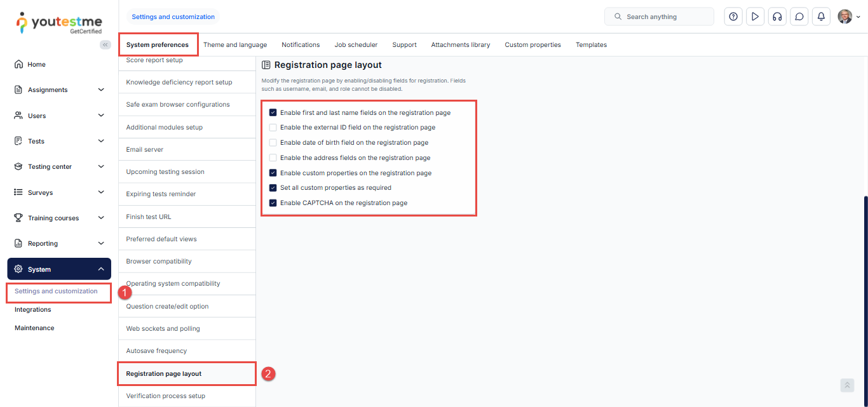Click the youtestme logo
This screenshot has height=407, width=868.
click(x=58, y=22)
